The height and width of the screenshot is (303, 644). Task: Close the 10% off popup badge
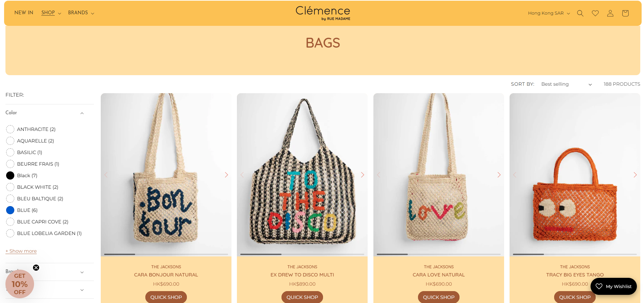click(x=36, y=268)
